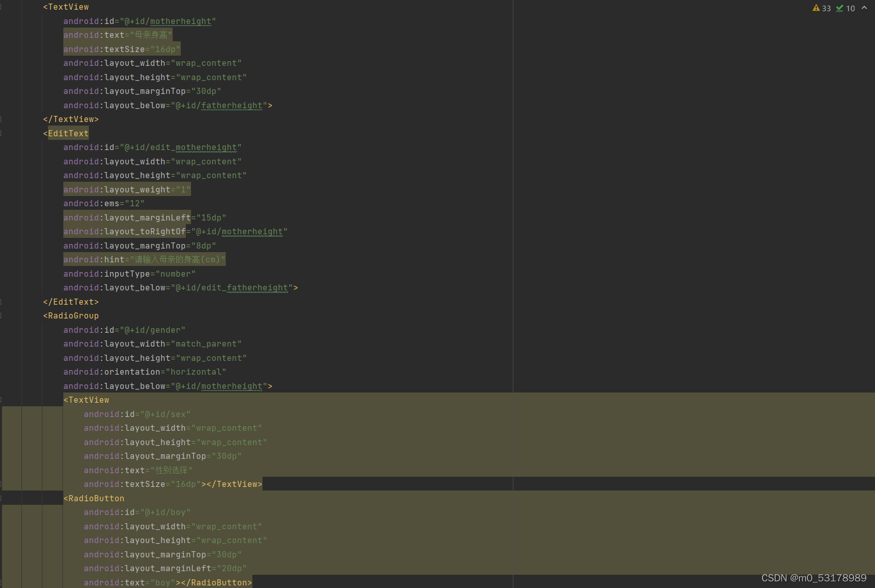The image size is (875, 588).
Task: Fold the closing TextView tag in gutter
Action: pyautogui.click(x=1, y=119)
